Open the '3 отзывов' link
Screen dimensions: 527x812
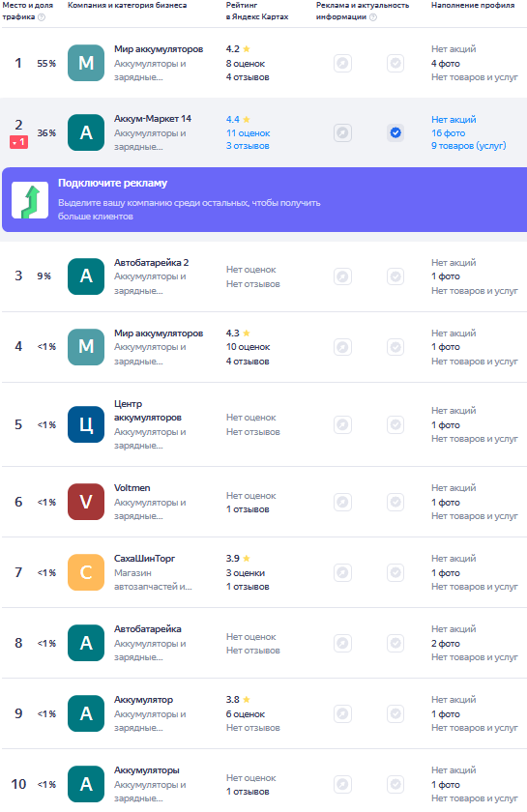pyautogui.click(x=248, y=146)
